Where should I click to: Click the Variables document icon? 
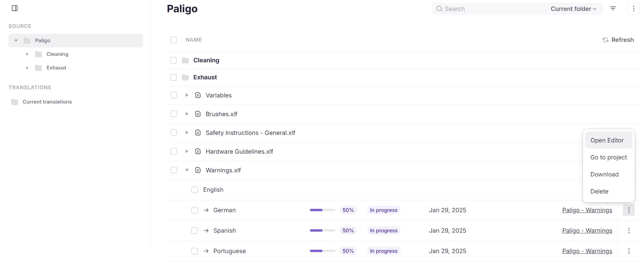click(198, 95)
